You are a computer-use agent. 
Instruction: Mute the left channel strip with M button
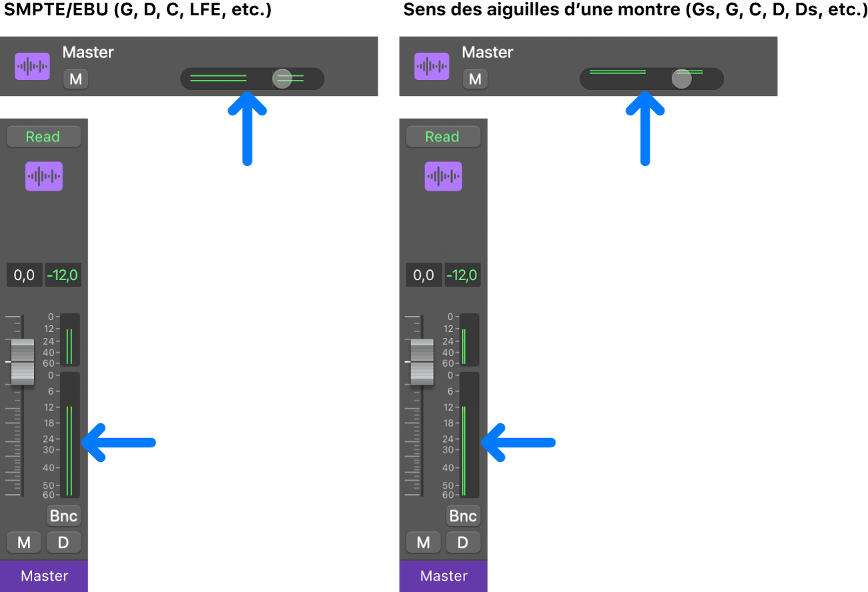coord(24,542)
